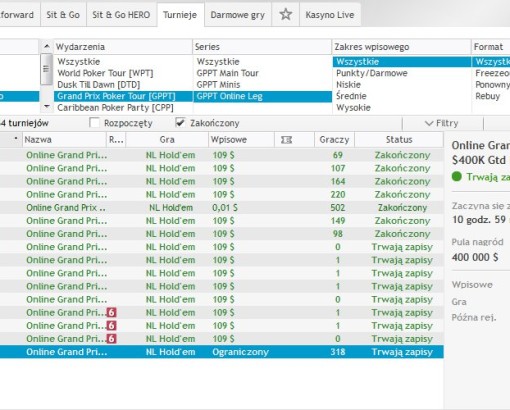Image resolution: width=510 pixels, height=410 pixels.
Task: Select Wysokie buy-in range
Action: [402, 108]
